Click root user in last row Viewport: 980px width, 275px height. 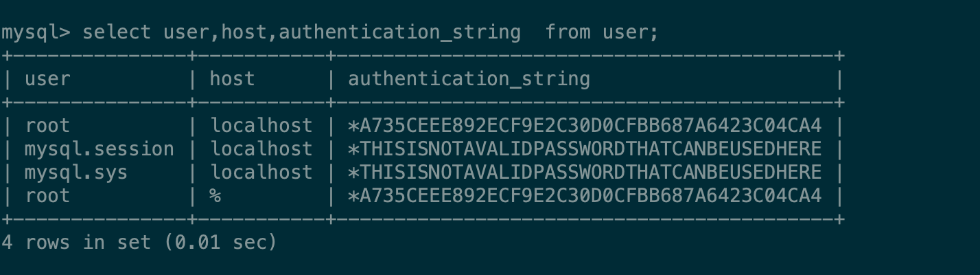coord(47,196)
